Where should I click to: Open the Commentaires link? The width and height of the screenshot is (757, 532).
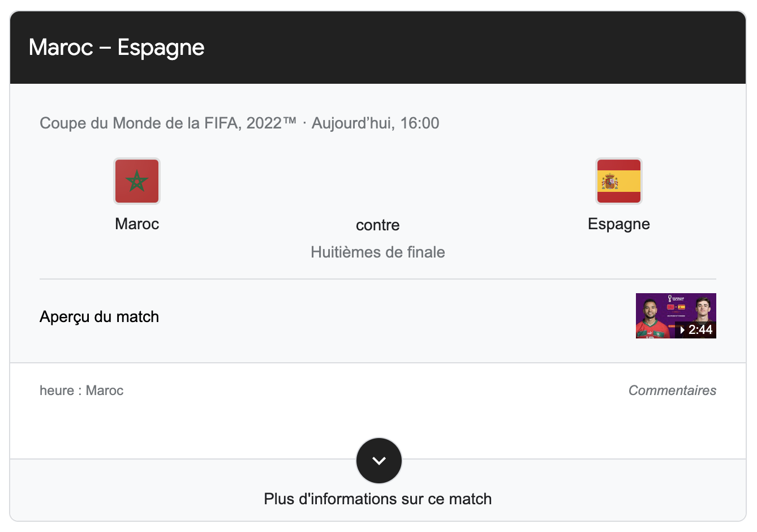672,391
